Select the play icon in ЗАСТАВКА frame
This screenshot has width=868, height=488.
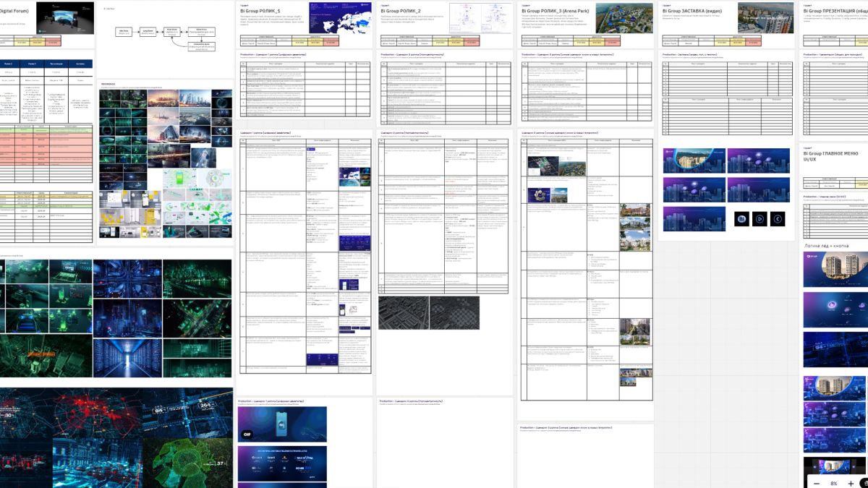759,218
